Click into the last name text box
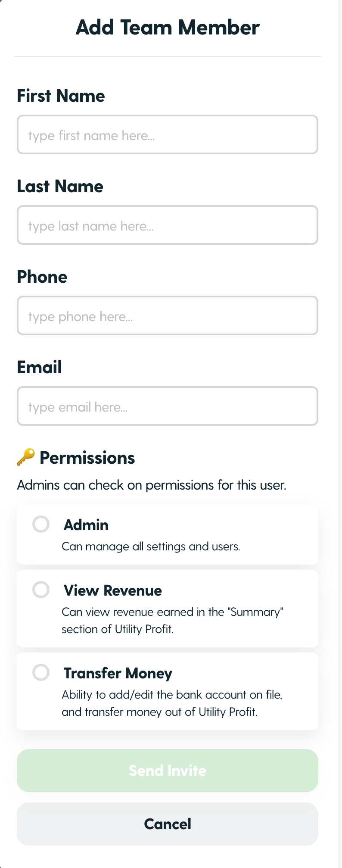 tap(168, 225)
